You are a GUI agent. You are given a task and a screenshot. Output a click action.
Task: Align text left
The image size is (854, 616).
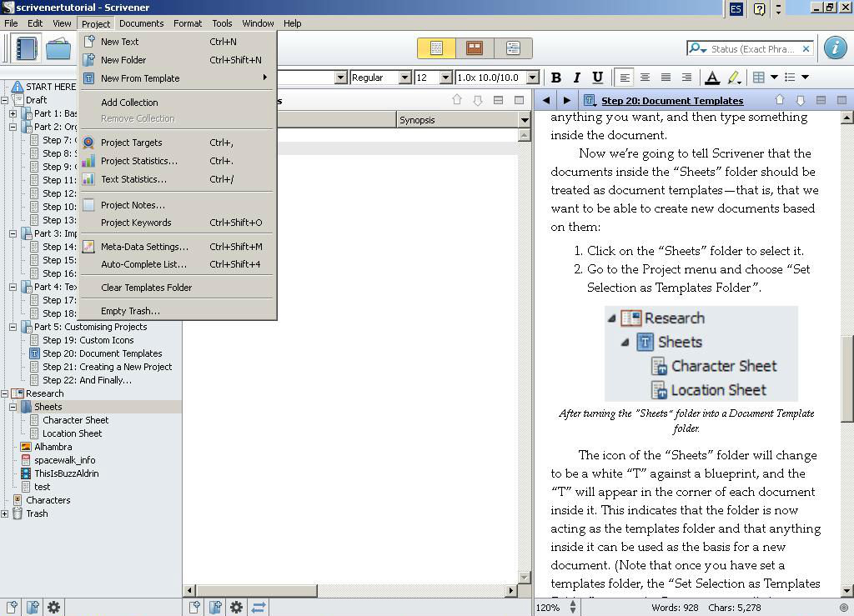click(625, 78)
